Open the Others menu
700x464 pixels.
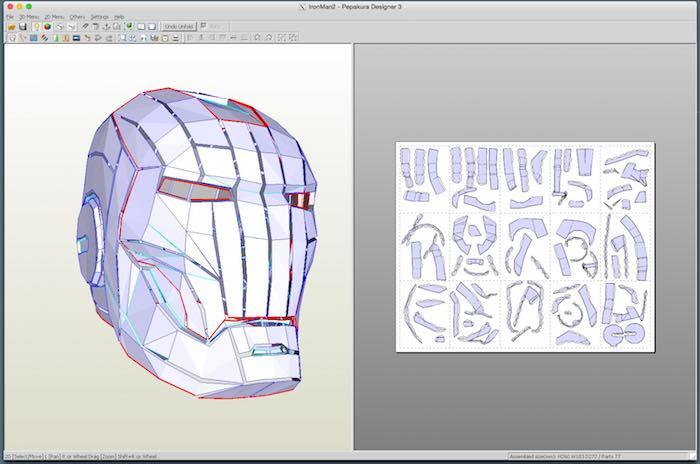point(77,17)
